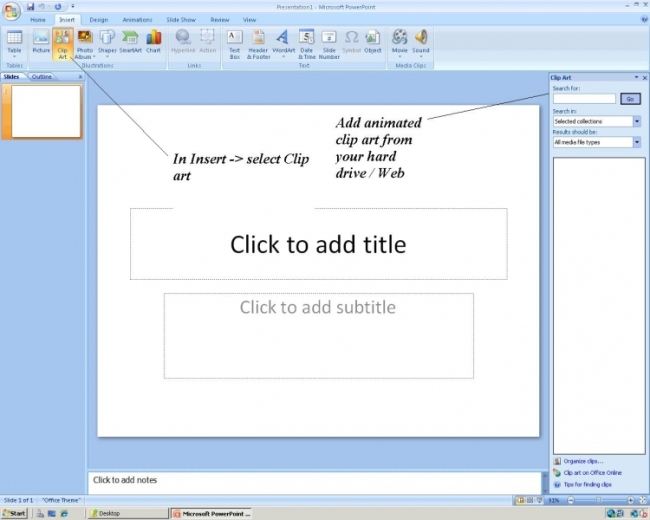650x520 pixels.
Task: Click the 'Click to add notes' area
Action: 314,483
